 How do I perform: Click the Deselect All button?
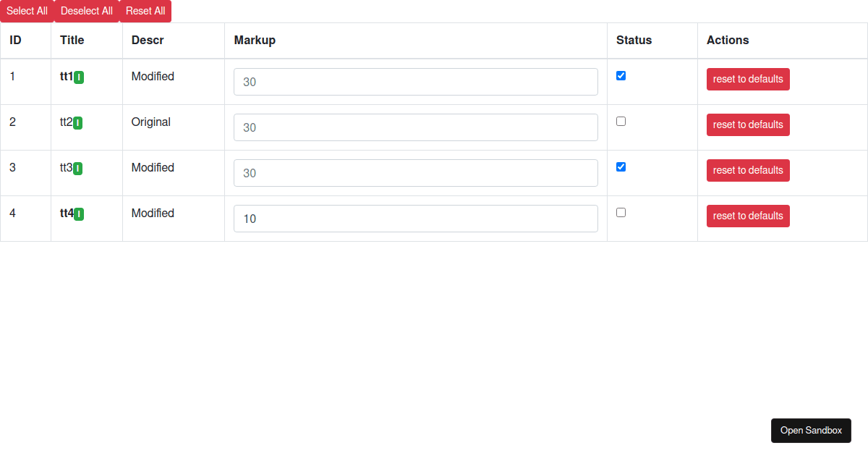pyautogui.click(x=86, y=11)
